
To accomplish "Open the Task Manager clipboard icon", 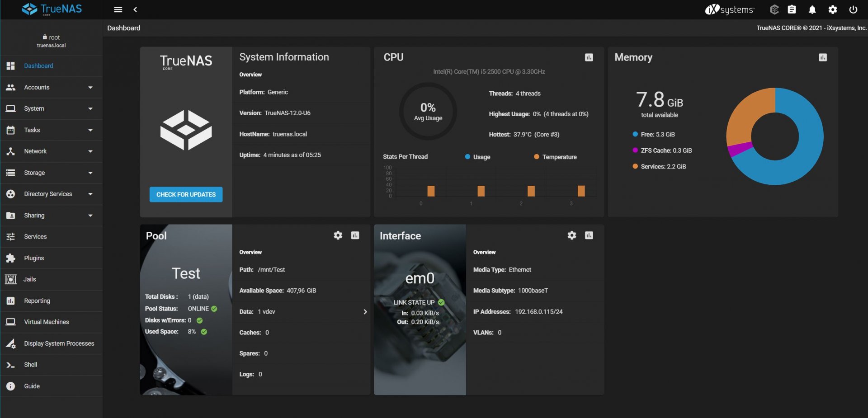I will click(x=792, y=9).
